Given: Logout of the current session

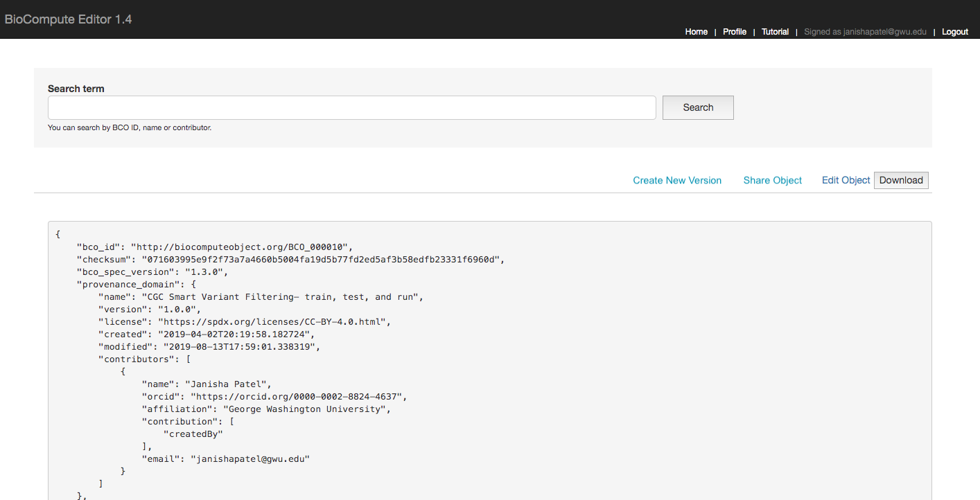Looking at the screenshot, I should coord(954,31).
